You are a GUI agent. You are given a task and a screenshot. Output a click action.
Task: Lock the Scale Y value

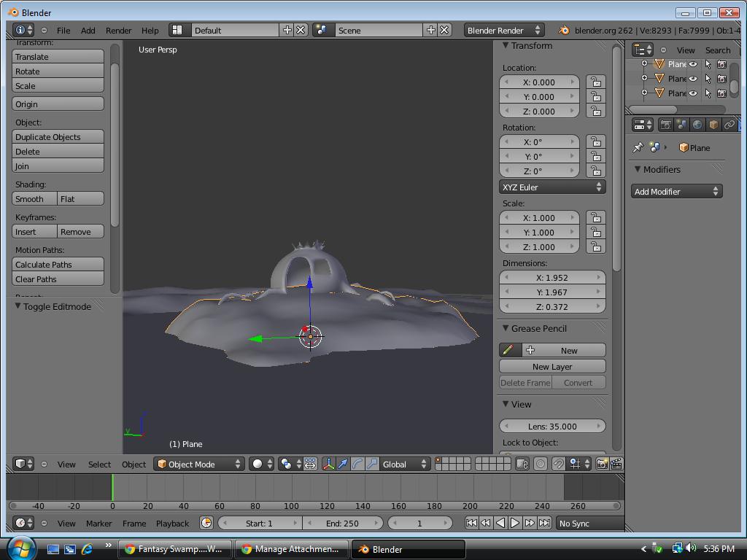coord(596,232)
